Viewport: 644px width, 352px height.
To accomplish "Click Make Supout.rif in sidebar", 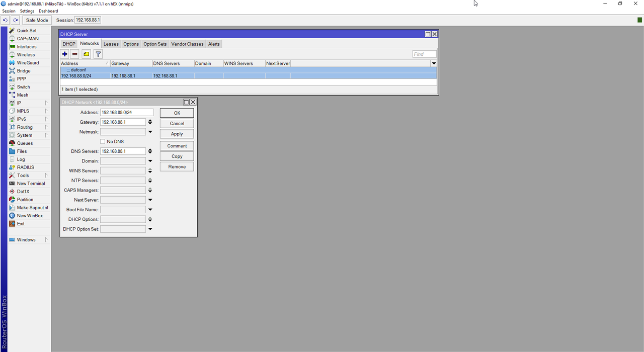I will [x=32, y=208].
